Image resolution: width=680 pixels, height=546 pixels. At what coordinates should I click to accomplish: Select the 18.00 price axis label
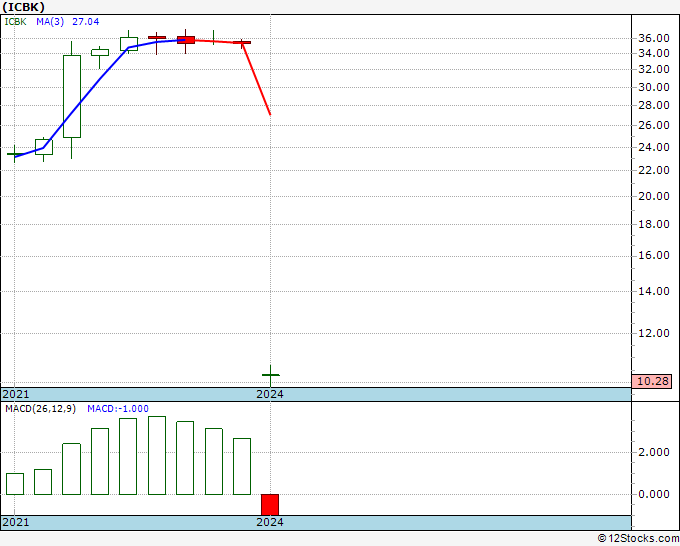(654, 224)
